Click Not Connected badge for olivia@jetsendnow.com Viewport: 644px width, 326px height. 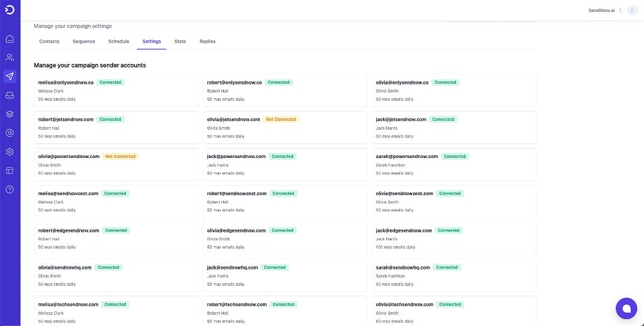(x=281, y=120)
